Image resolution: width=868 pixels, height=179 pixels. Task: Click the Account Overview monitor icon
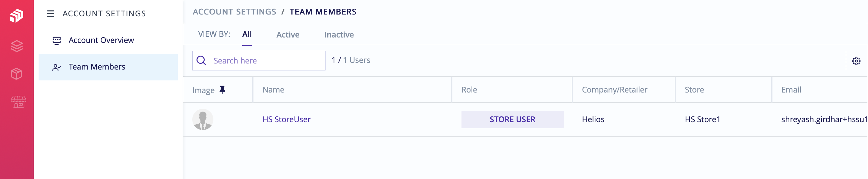pyautogui.click(x=57, y=41)
